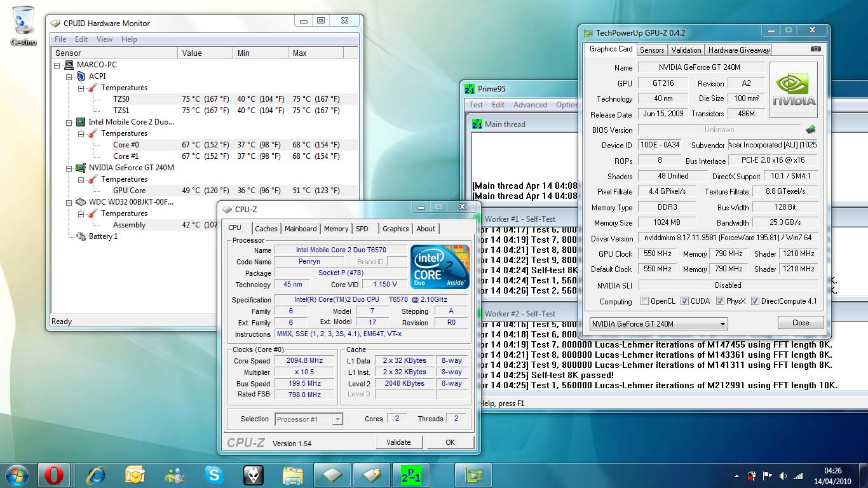Open the Processor #1 selection dropdown

click(337, 419)
